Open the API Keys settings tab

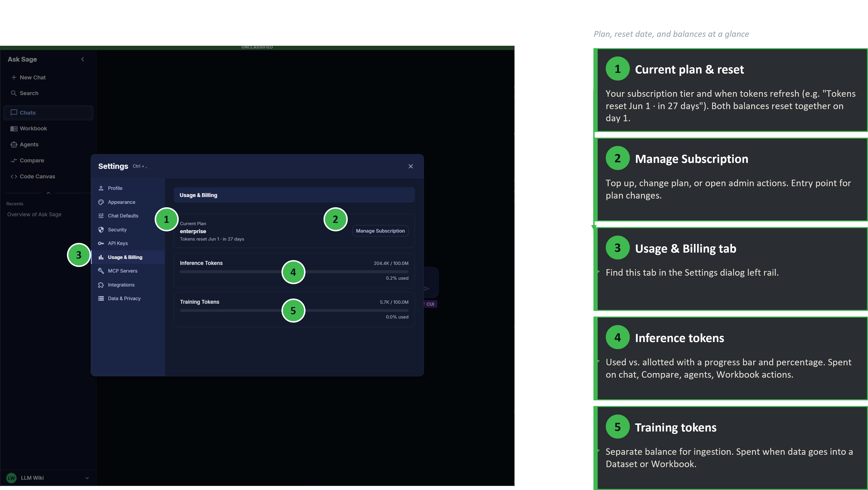click(x=128, y=243)
